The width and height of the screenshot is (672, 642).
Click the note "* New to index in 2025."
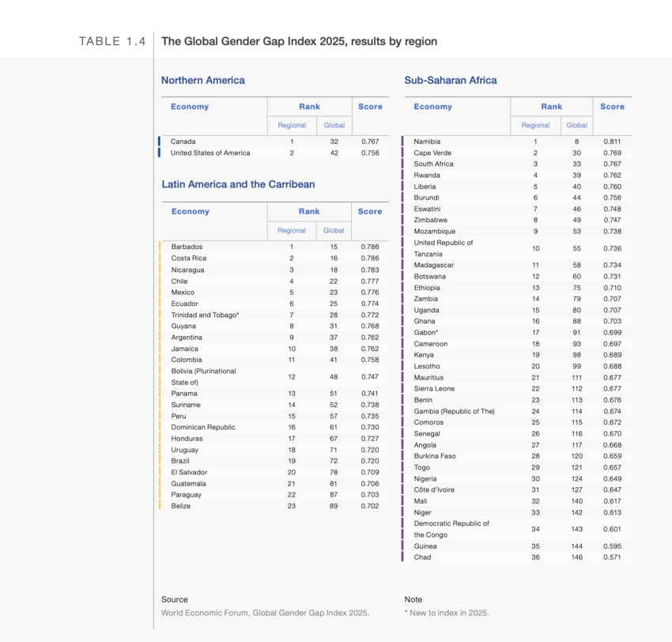pos(447,613)
